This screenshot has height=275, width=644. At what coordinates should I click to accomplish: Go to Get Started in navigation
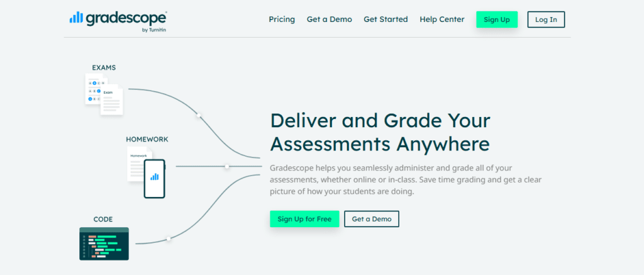386,20
